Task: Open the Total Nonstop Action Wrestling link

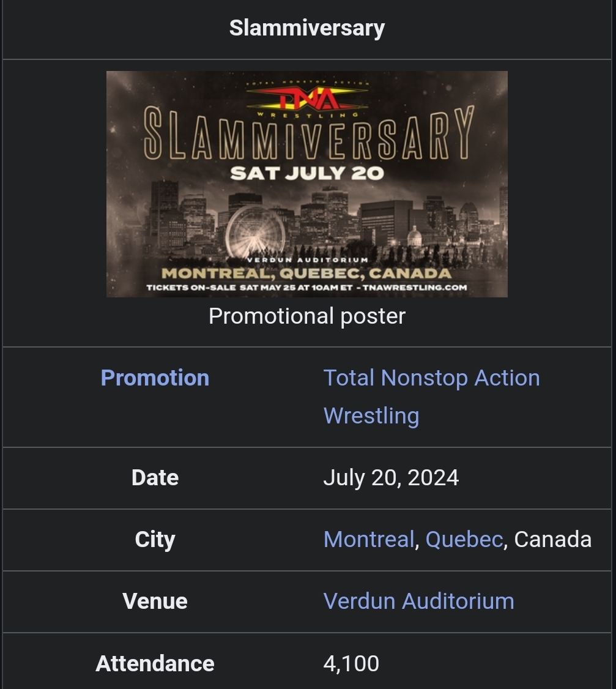Action: tap(431, 378)
